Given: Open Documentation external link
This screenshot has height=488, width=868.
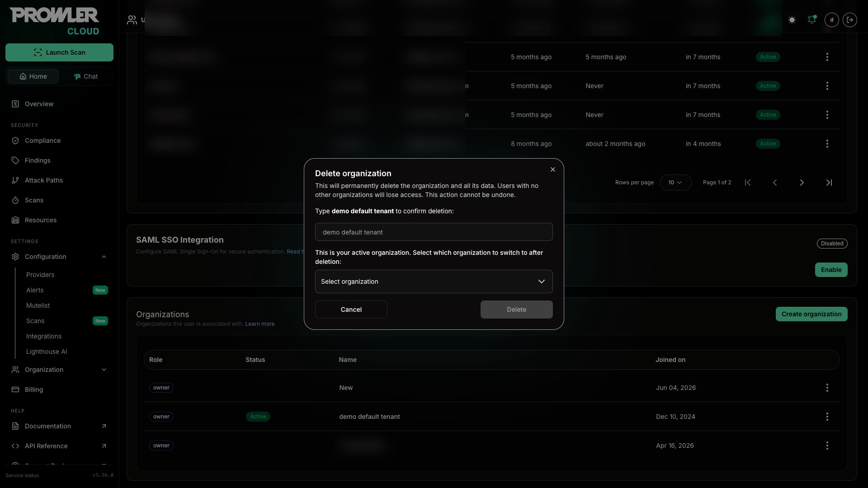Looking at the screenshot, I should [59, 426].
